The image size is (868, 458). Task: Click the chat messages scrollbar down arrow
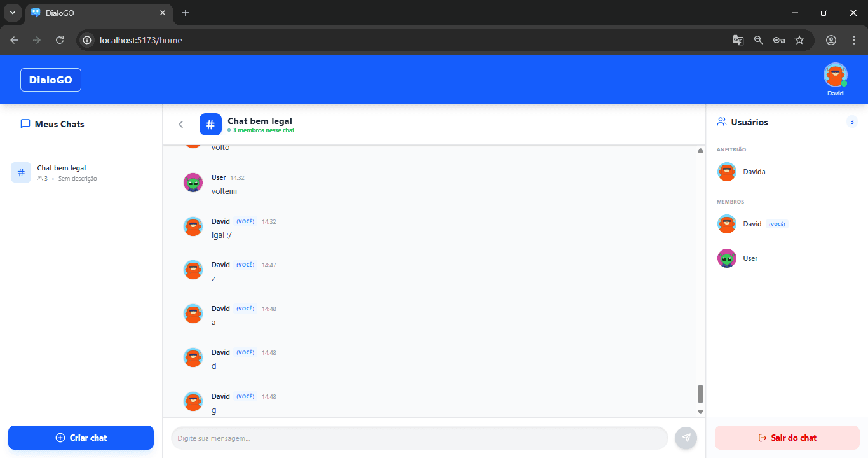(x=700, y=412)
